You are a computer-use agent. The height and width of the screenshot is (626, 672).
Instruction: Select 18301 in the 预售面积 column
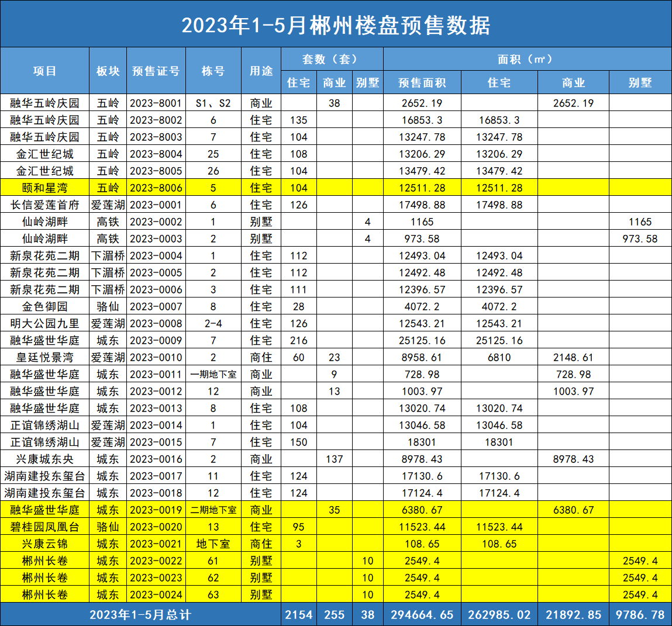click(422, 442)
